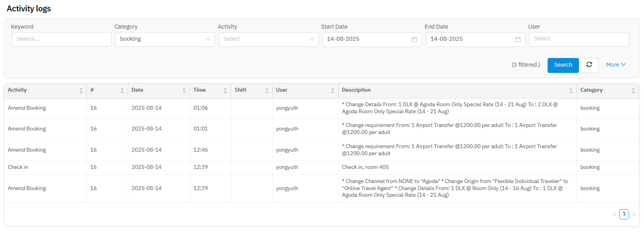Open the Start Date calendar icon
Screen dimensions: 644x232
point(414,40)
